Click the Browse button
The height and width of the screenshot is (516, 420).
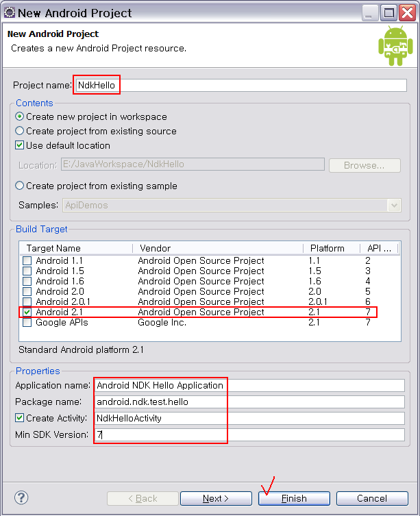pyautogui.click(x=365, y=165)
